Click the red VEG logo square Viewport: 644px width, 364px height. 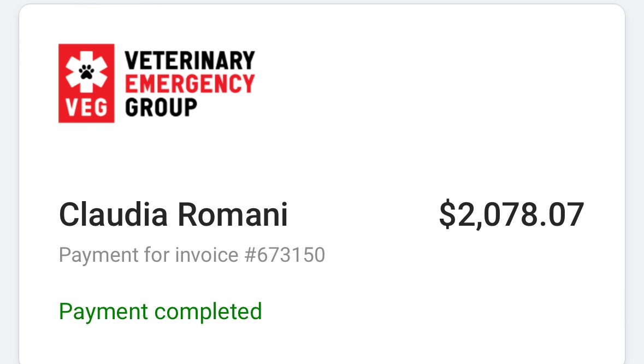coord(86,84)
